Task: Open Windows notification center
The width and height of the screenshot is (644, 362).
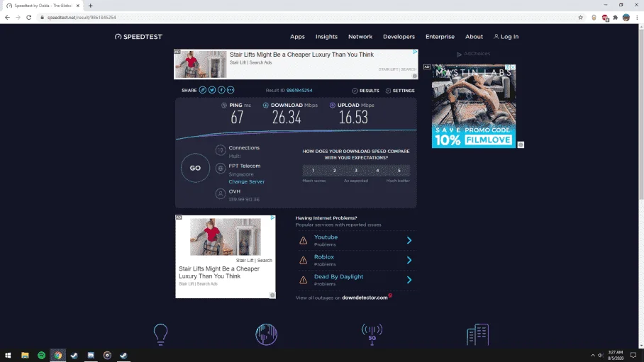Action: [x=633, y=356]
